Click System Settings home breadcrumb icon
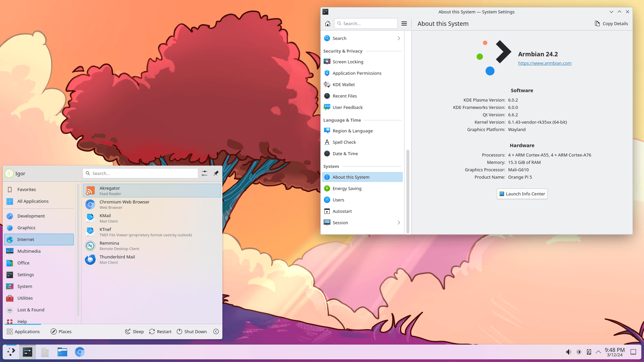 327,23
